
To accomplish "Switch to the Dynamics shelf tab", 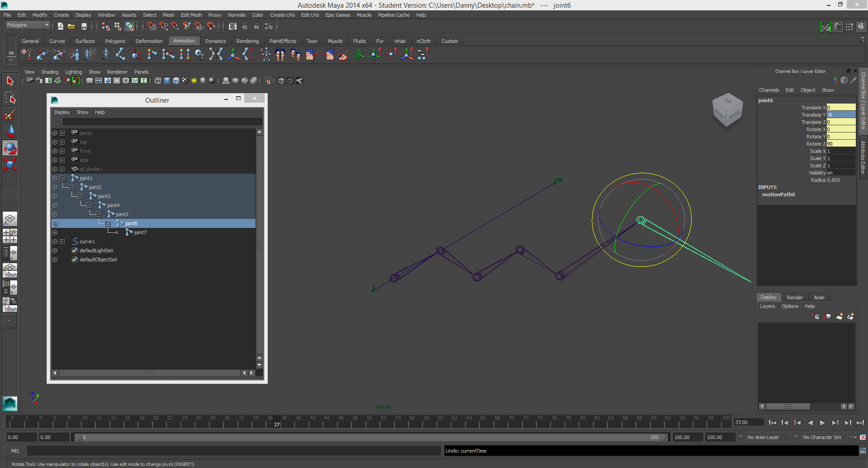I will pyautogui.click(x=215, y=41).
